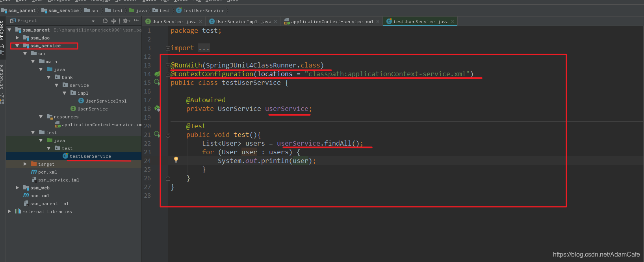
Task: Click line number 28 in the gutter
Action: 147,195
